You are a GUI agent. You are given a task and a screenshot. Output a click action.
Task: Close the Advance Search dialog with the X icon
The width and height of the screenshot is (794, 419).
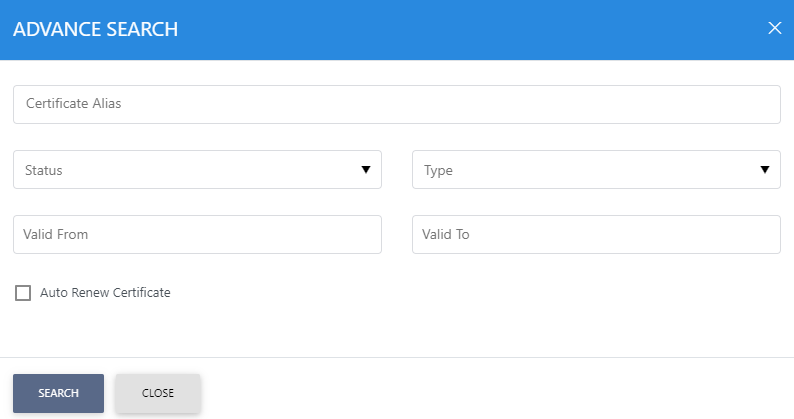pyautogui.click(x=774, y=28)
